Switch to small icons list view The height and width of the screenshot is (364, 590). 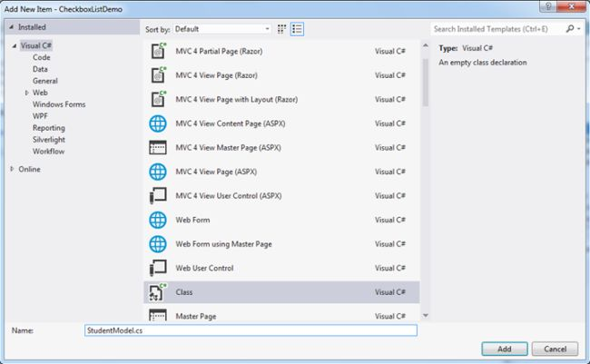tap(297, 29)
